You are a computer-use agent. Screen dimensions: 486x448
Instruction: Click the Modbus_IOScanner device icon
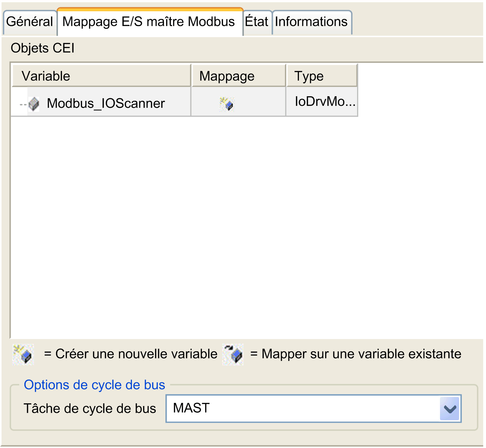click(34, 104)
